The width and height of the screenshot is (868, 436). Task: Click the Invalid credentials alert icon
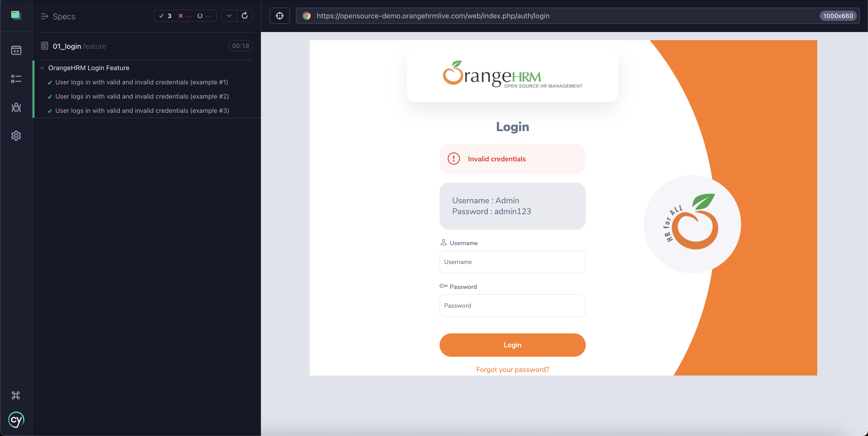(x=454, y=159)
